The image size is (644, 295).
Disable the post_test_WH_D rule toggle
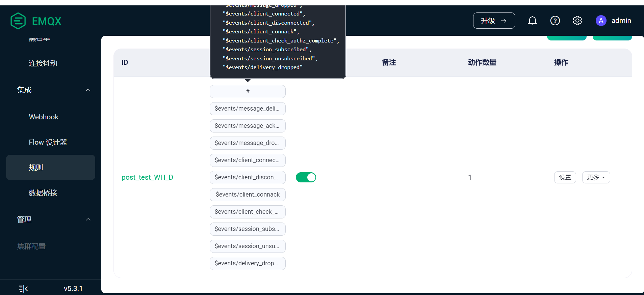pyautogui.click(x=306, y=177)
